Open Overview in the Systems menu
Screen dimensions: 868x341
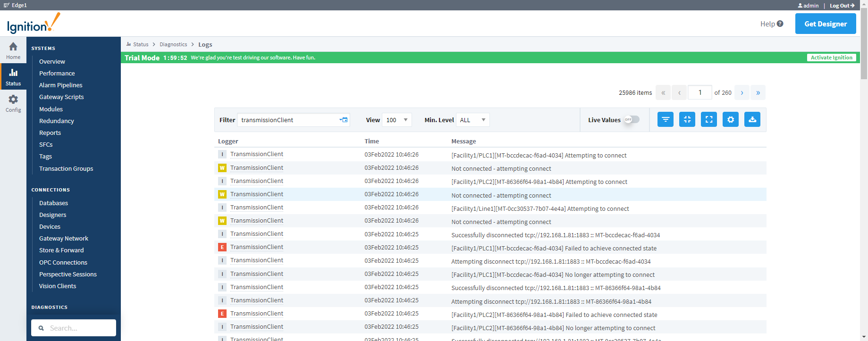point(52,62)
